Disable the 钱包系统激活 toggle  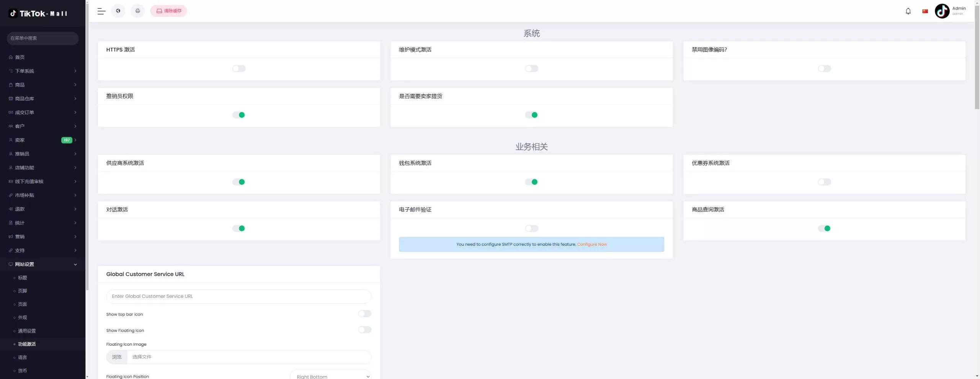[531, 182]
